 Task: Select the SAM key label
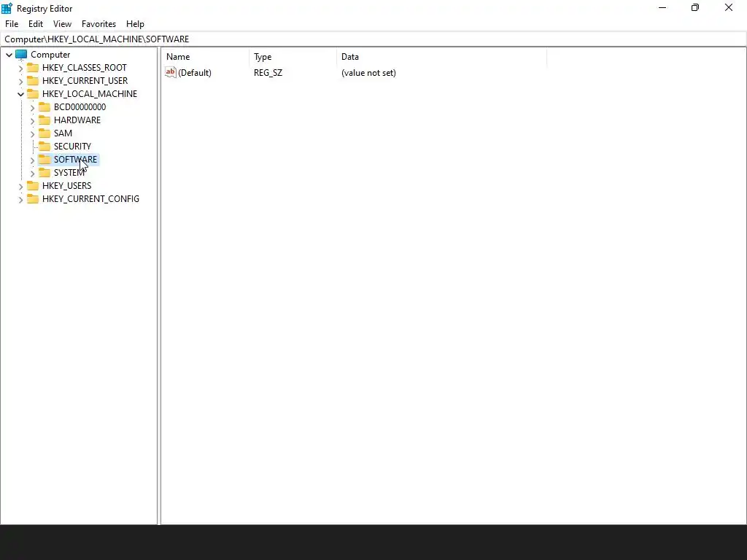(x=63, y=133)
